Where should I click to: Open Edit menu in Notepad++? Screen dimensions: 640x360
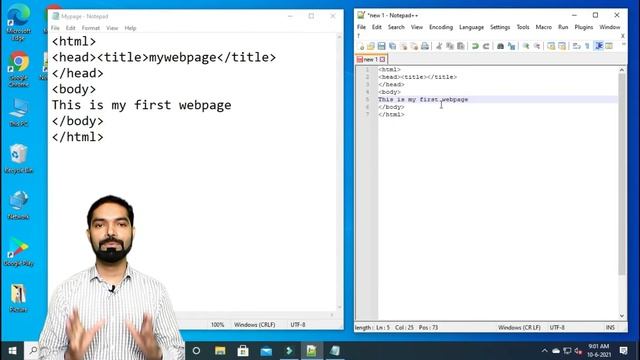(376, 27)
